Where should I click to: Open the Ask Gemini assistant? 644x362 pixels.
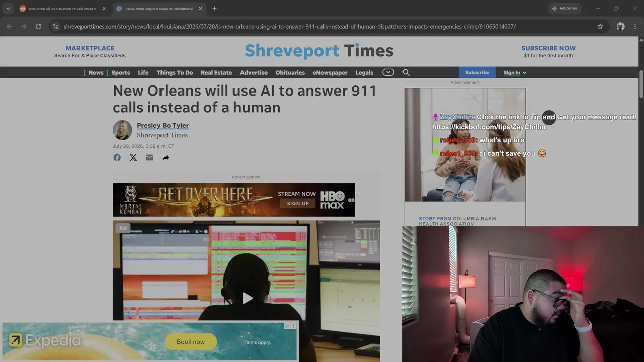(x=565, y=9)
